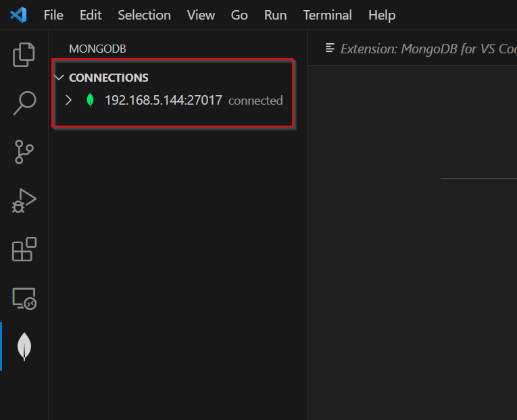This screenshot has height=420, width=517.
Task: Open the Run and Debug view
Action: [24, 201]
